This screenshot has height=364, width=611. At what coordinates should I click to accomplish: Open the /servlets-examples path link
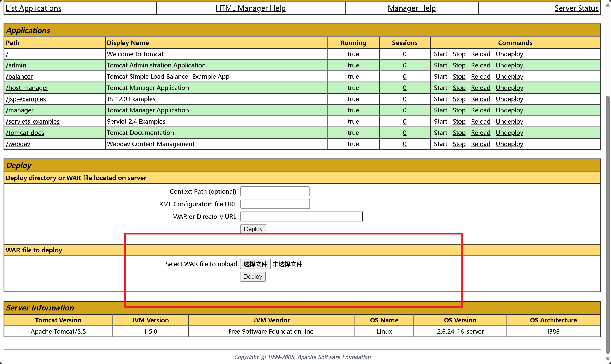pyautogui.click(x=33, y=121)
